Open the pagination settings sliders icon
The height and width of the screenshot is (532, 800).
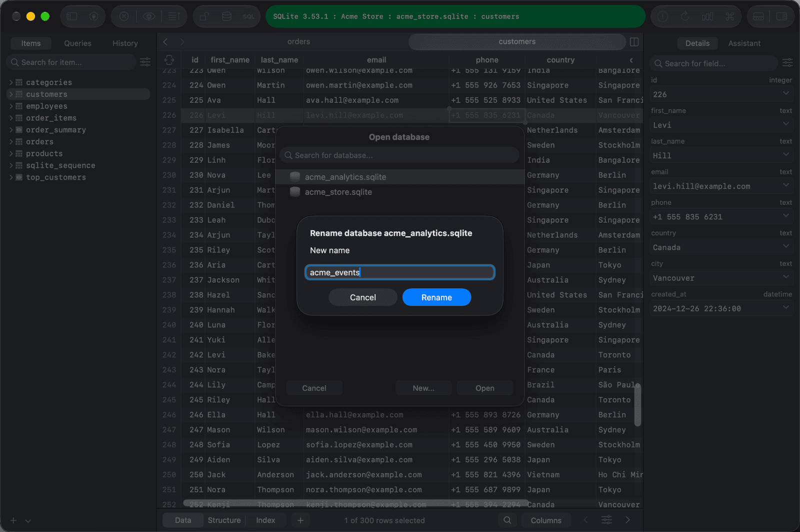(x=606, y=520)
